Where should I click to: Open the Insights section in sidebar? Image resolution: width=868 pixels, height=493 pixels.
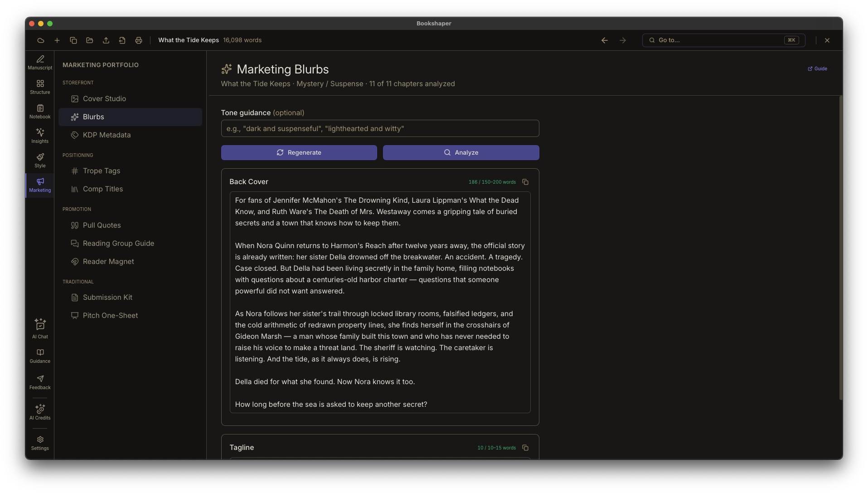coord(40,136)
